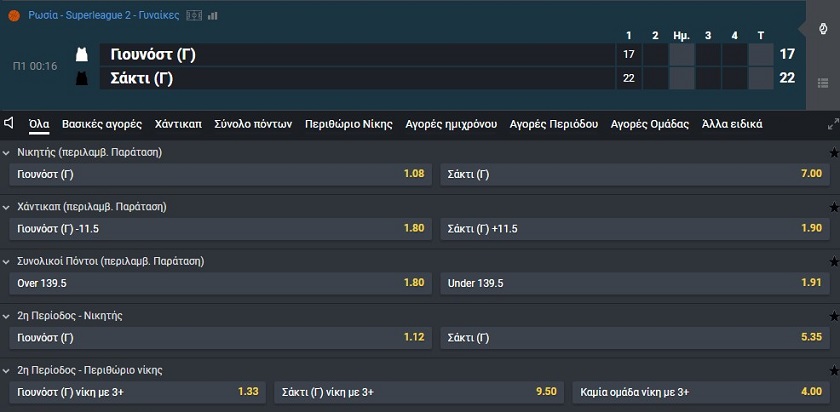Open the list icon in right sidebar
The height and width of the screenshot is (412, 840).
[823, 83]
